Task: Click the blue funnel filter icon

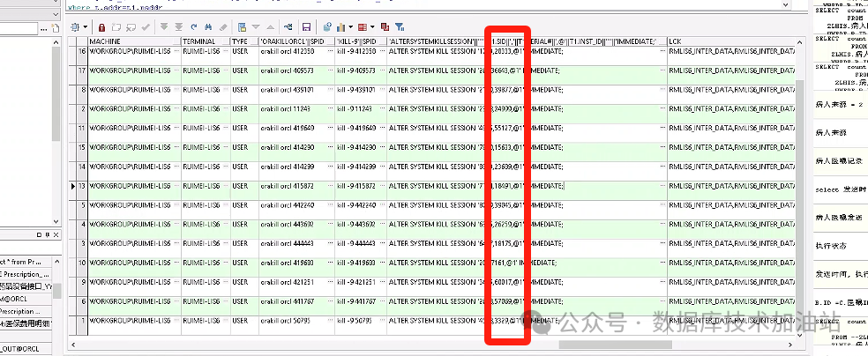Action: click(x=400, y=26)
